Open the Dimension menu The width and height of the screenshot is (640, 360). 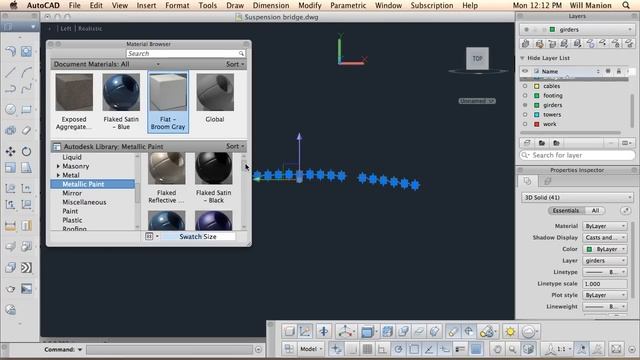(271, 5)
